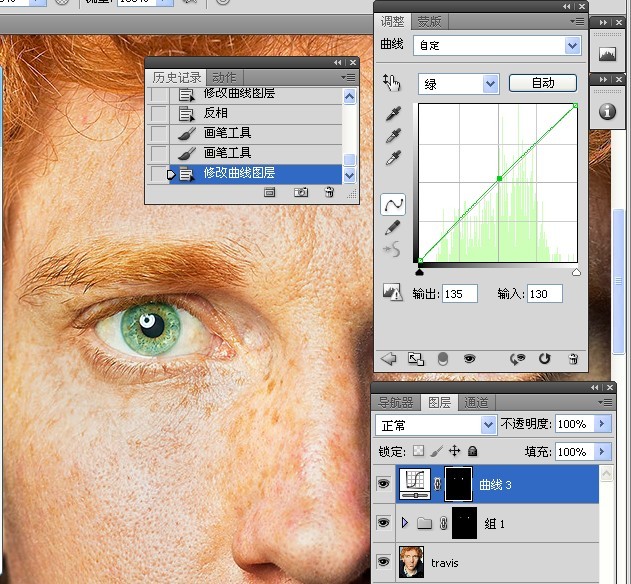Expand the 组 1 group triangle

[405, 523]
